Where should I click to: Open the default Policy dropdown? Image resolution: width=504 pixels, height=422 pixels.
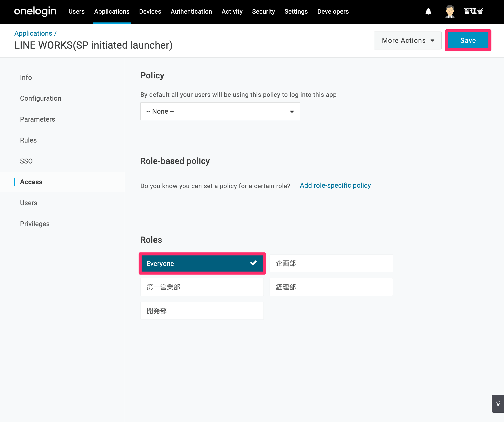[x=220, y=111]
